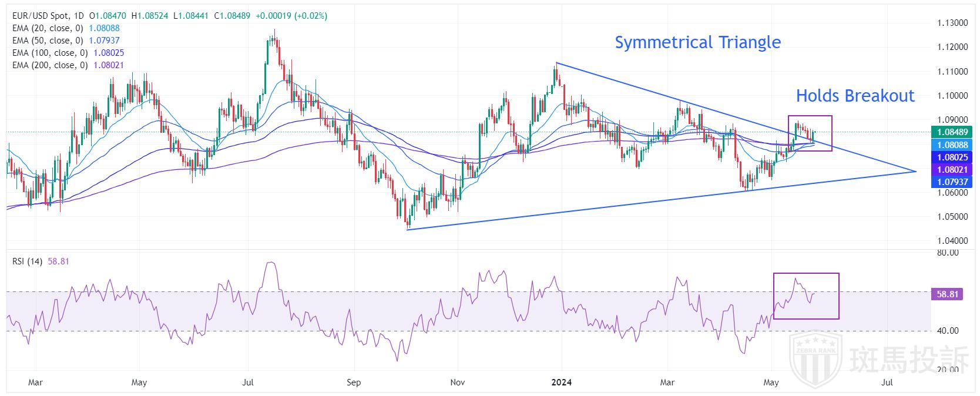This screenshot has width=980, height=396.
Task: Click the triangle apex where trendlines converge
Action: [915, 171]
